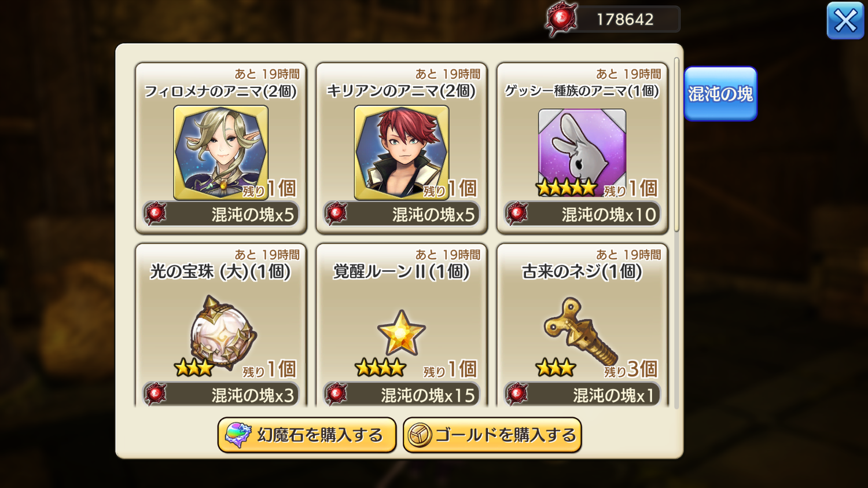Open ゴールドを購入する purchase button
Image resolution: width=868 pixels, height=488 pixels.
tap(492, 435)
